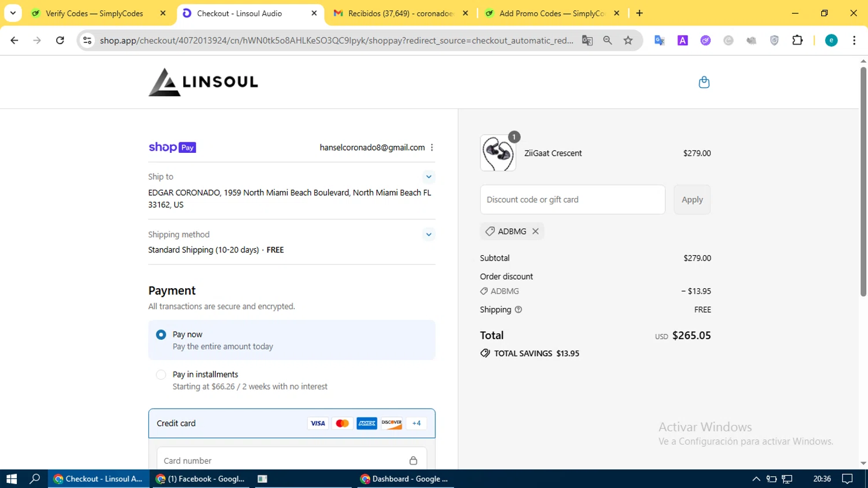Open Facebook Chrome window in taskbar
The image size is (868, 488).
point(201,479)
